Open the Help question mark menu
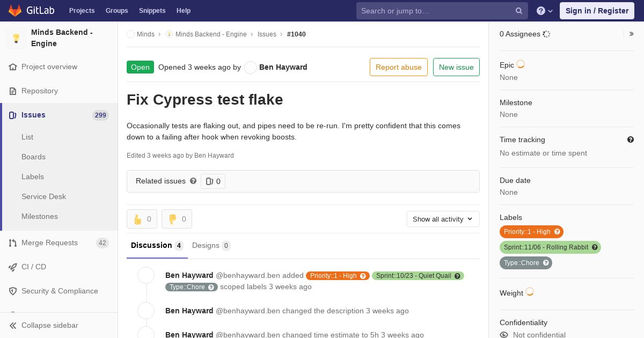 (544, 11)
